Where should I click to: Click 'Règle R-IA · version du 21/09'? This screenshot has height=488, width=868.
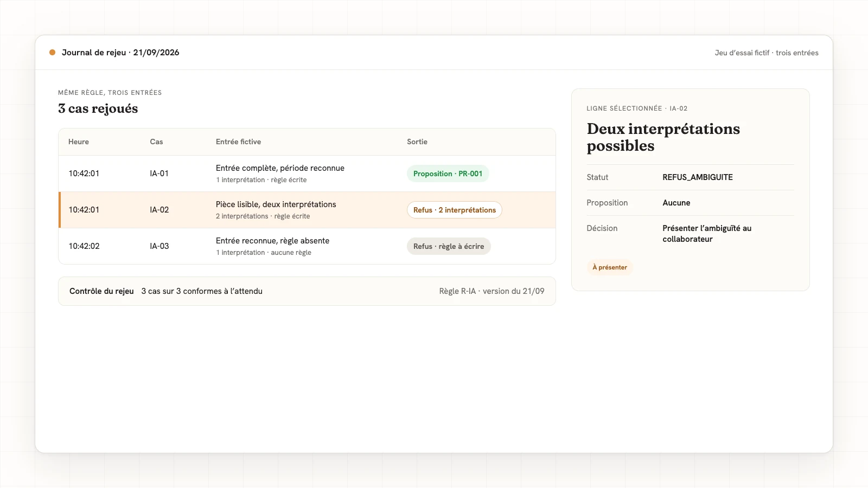[x=492, y=291]
